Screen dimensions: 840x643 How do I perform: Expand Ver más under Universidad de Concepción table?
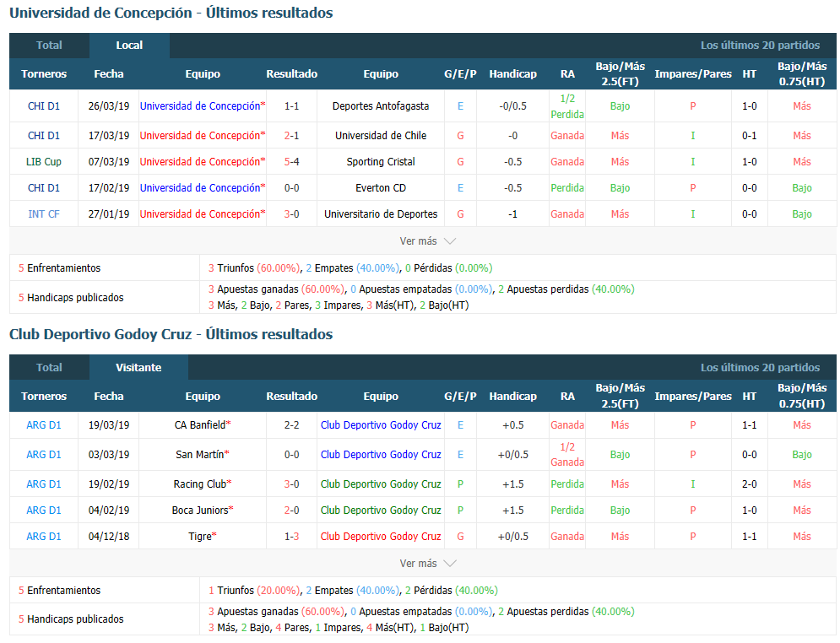[x=427, y=241]
